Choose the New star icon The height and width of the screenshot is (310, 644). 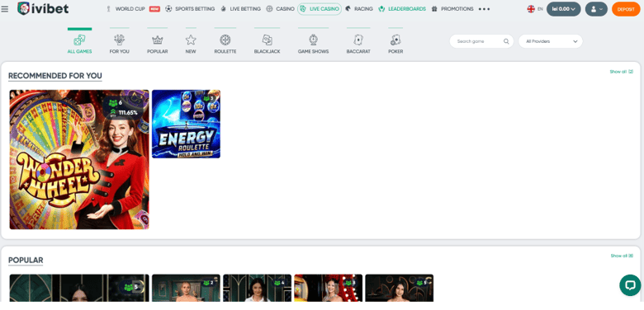191,40
